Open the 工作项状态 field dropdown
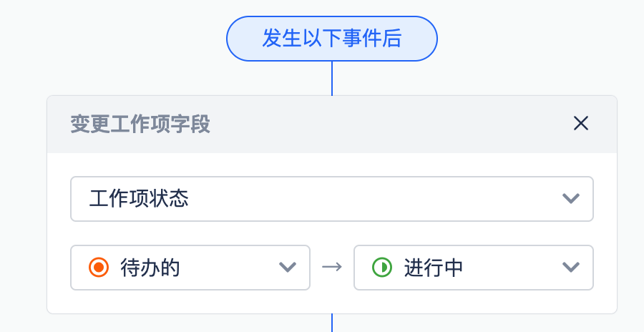 pos(332,199)
